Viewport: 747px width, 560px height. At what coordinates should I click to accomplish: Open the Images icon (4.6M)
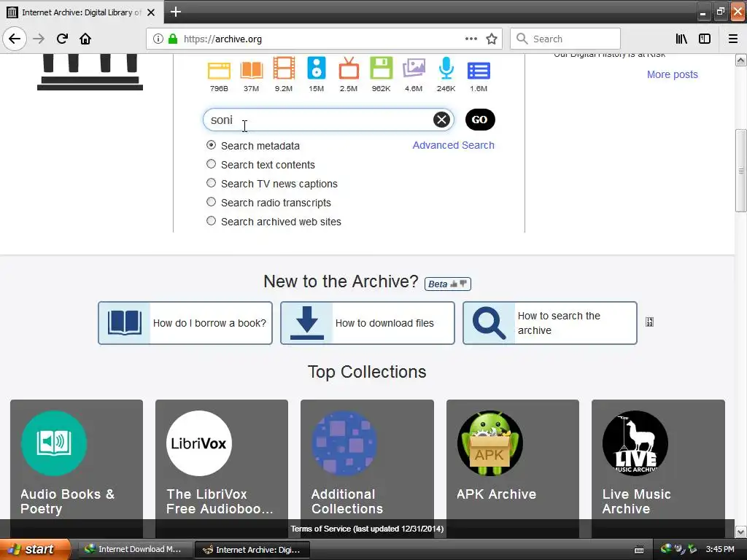(414, 68)
